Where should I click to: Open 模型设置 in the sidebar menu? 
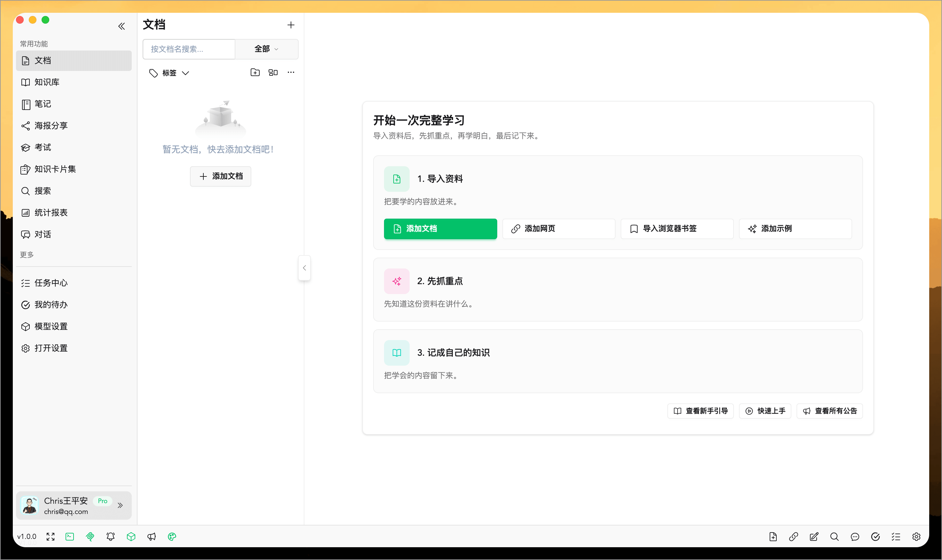(x=51, y=326)
